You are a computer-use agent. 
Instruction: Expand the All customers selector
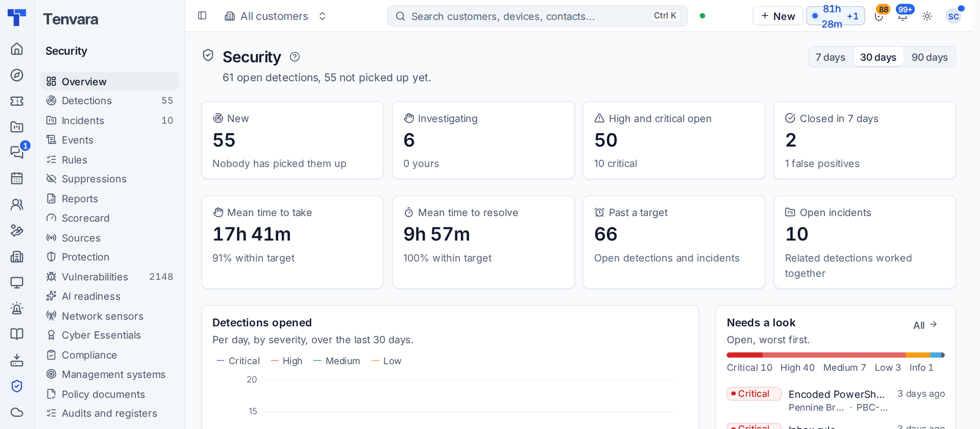(x=276, y=16)
